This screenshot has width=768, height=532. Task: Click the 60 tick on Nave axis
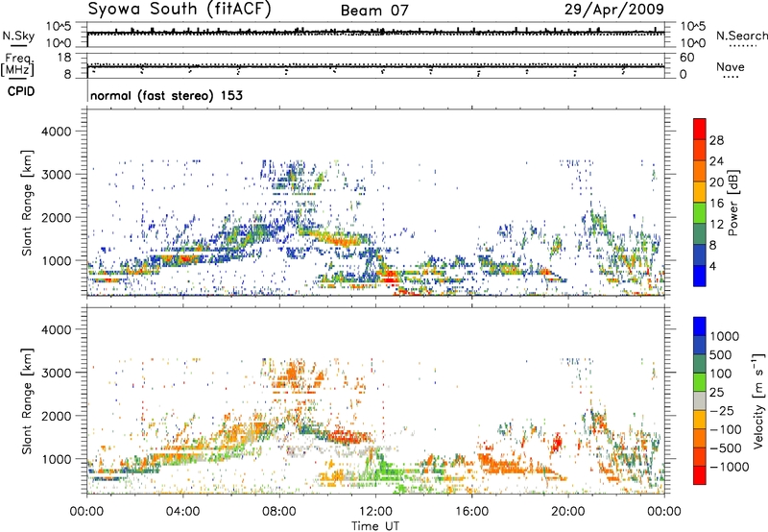(x=687, y=58)
